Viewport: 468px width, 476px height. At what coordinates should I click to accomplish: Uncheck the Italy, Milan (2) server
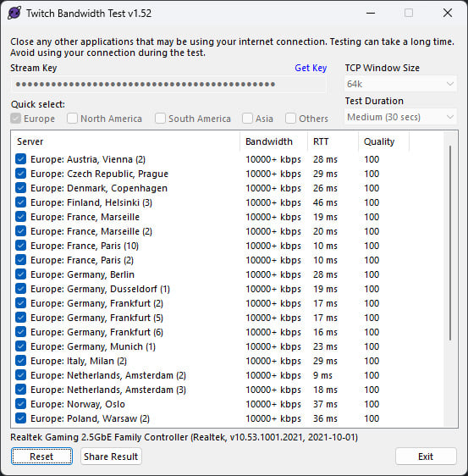pyautogui.click(x=20, y=361)
